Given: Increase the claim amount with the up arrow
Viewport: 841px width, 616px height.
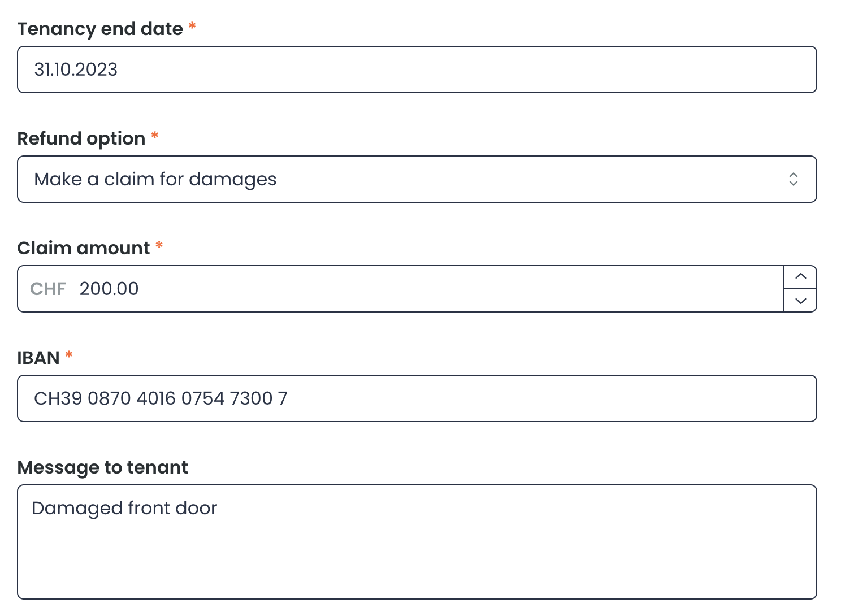Looking at the screenshot, I should click(x=800, y=276).
